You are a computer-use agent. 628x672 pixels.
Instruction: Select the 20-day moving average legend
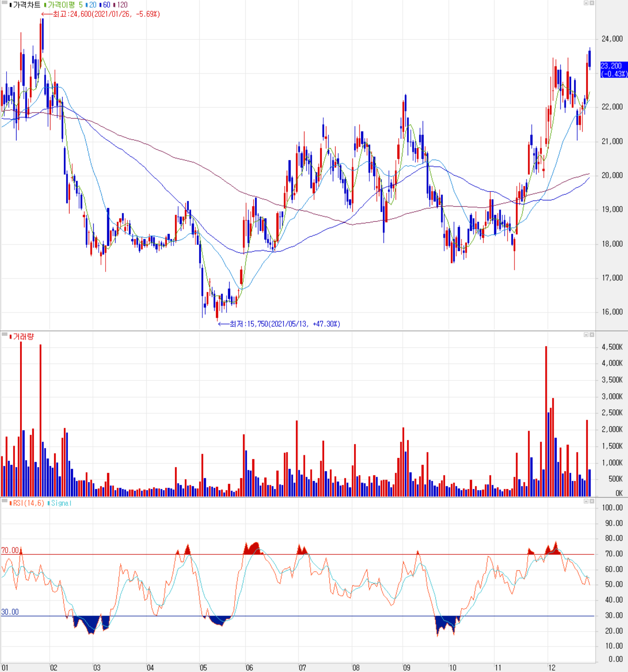tap(91, 5)
